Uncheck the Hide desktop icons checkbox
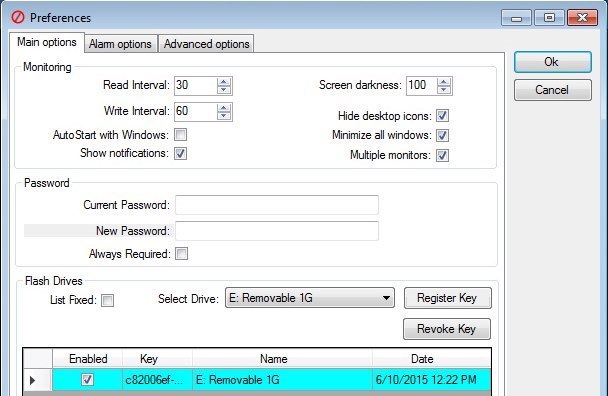 [x=442, y=116]
